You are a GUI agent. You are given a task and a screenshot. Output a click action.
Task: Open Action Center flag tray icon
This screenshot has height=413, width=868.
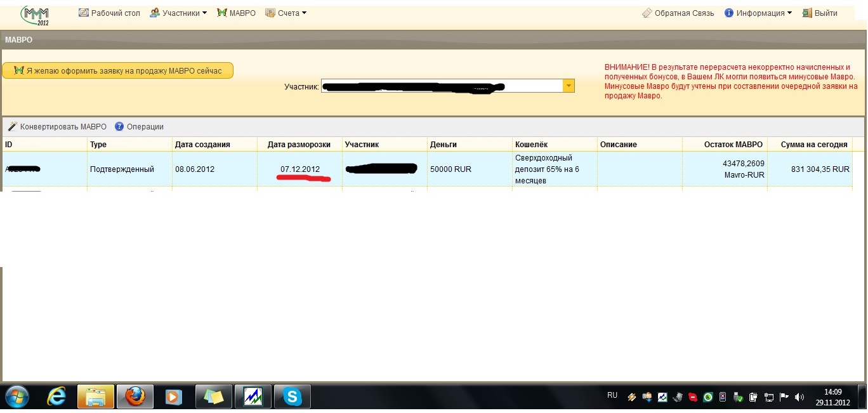point(784,398)
